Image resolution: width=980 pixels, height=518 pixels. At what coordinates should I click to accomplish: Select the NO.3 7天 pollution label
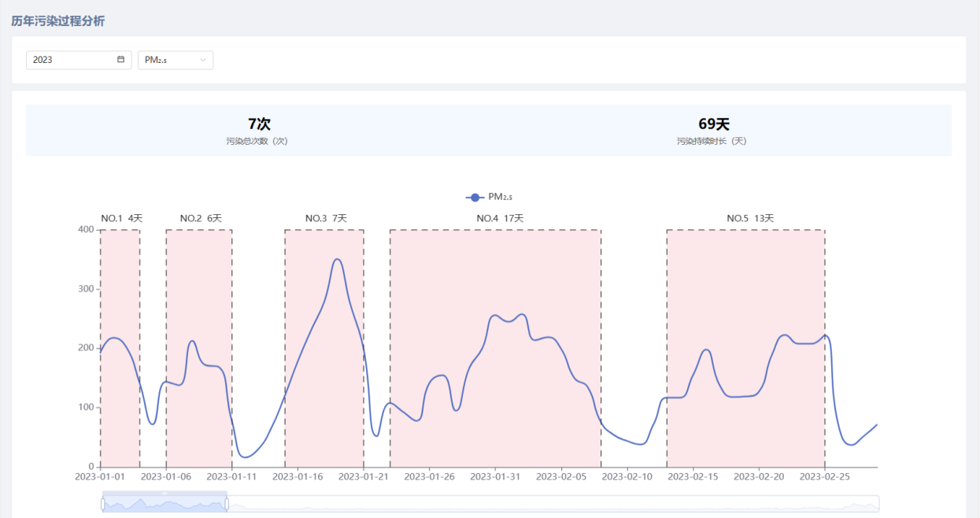[325, 218]
